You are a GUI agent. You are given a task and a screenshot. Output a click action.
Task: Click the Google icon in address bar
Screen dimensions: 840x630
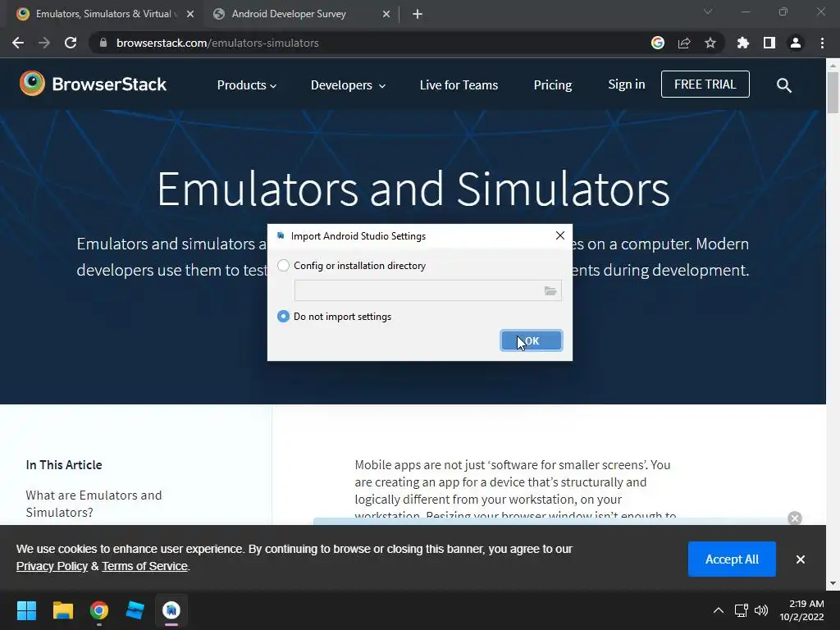[x=658, y=43]
